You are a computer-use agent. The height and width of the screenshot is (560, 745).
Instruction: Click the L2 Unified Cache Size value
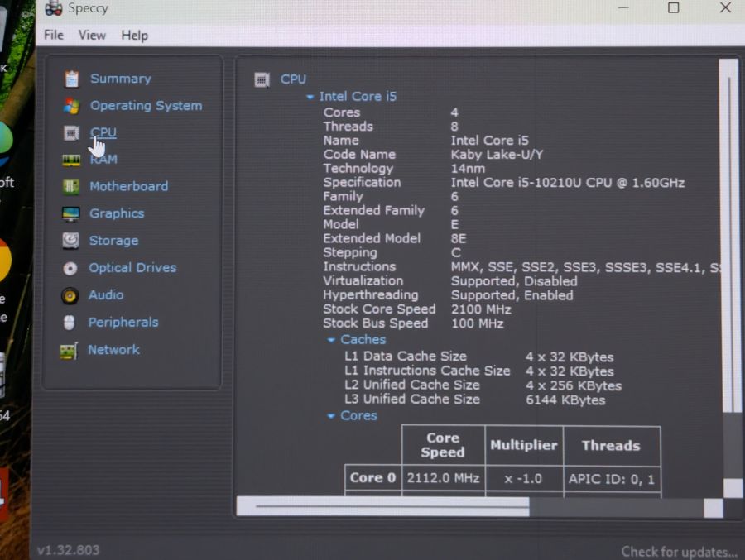coord(574,385)
